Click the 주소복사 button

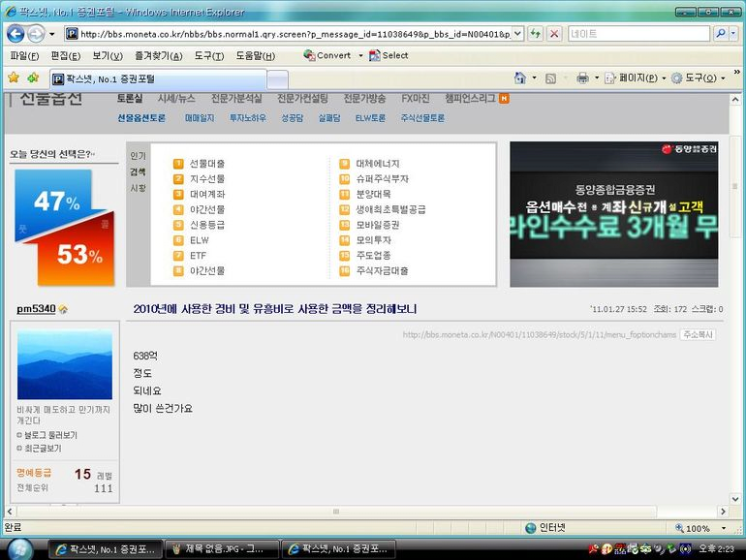pyautogui.click(x=698, y=334)
